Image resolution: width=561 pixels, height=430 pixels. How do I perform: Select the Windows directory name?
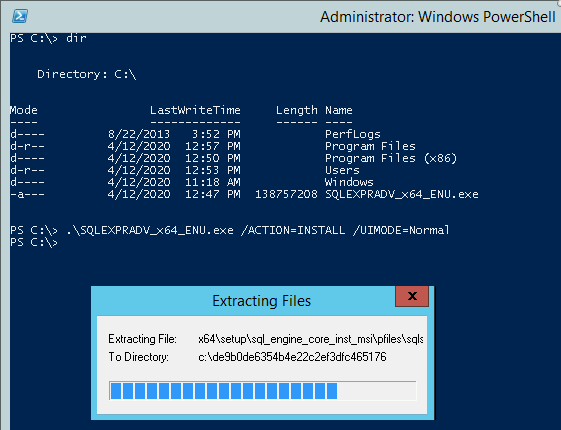(x=349, y=182)
